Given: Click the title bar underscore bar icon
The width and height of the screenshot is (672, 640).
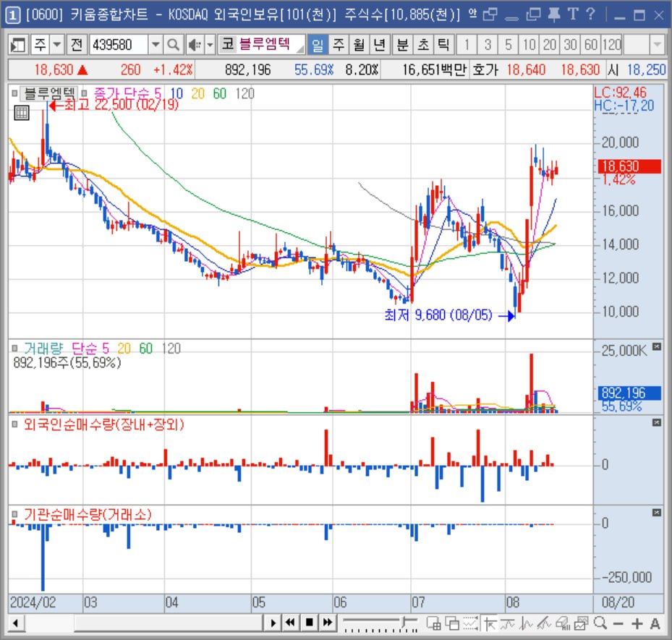Looking at the screenshot, I should coord(511,18).
